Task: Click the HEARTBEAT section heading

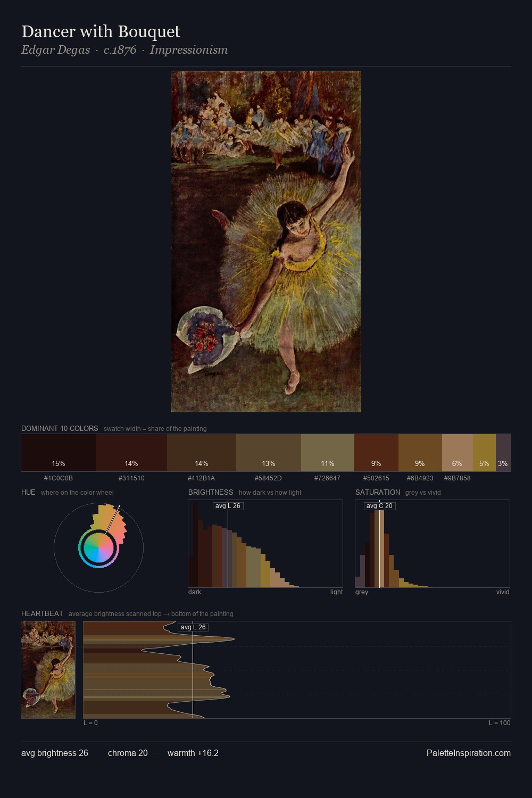Action: tap(42, 613)
